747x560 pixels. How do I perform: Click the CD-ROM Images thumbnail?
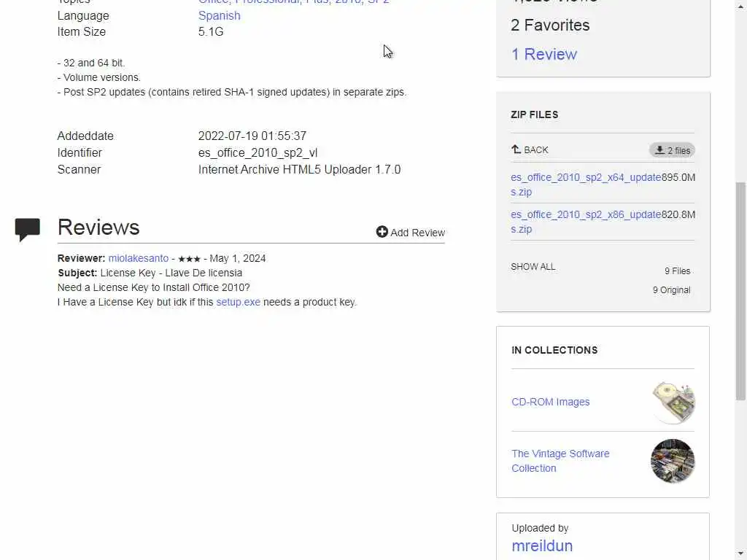tap(673, 402)
